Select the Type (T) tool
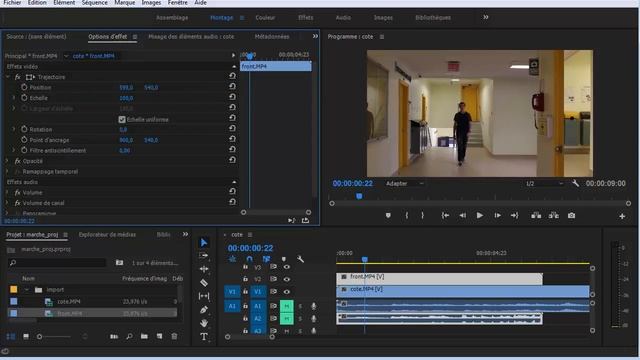Image resolution: width=640 pixels, height=360 pixels. tap(204, 336)
